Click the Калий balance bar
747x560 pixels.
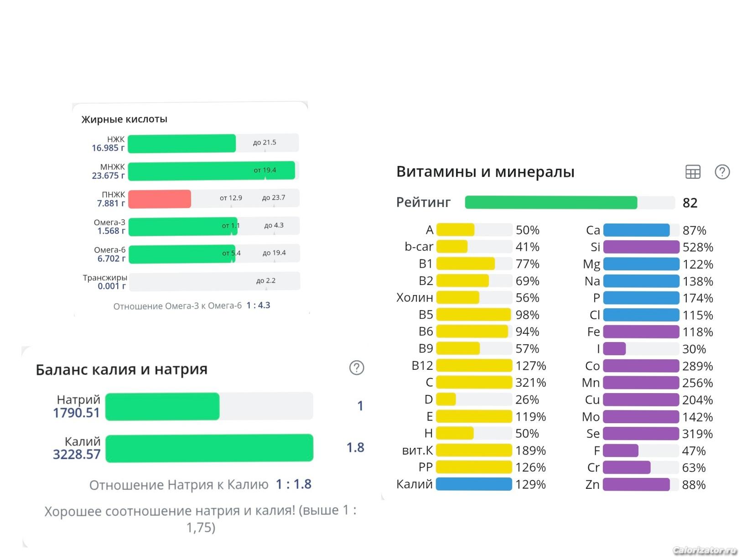point(209,448)
